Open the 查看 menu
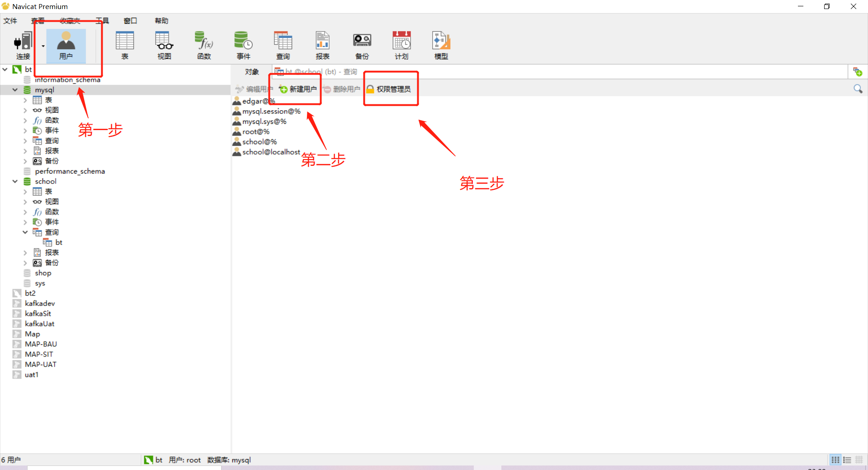The width and height of the screenshot is (868, 470). [38, 21]
